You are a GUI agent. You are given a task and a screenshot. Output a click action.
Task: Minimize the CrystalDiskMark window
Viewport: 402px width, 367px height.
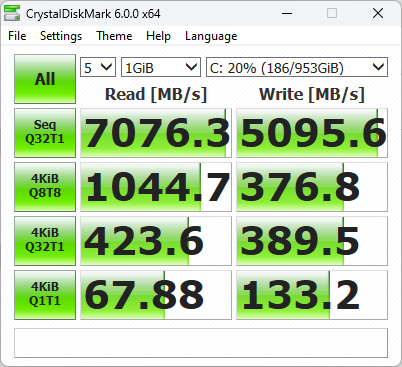point(287,13)
